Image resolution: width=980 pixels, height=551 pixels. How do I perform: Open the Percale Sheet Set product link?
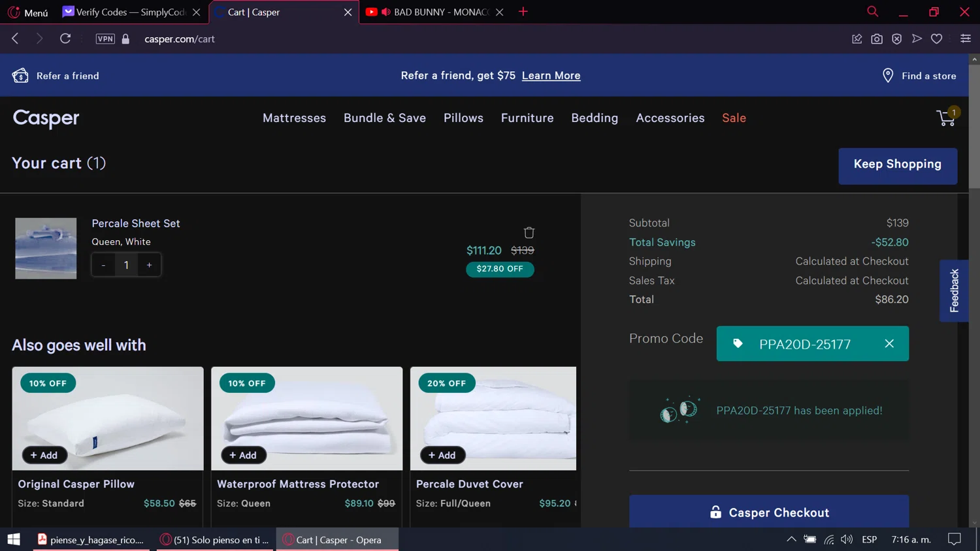[x=135, y=223]
